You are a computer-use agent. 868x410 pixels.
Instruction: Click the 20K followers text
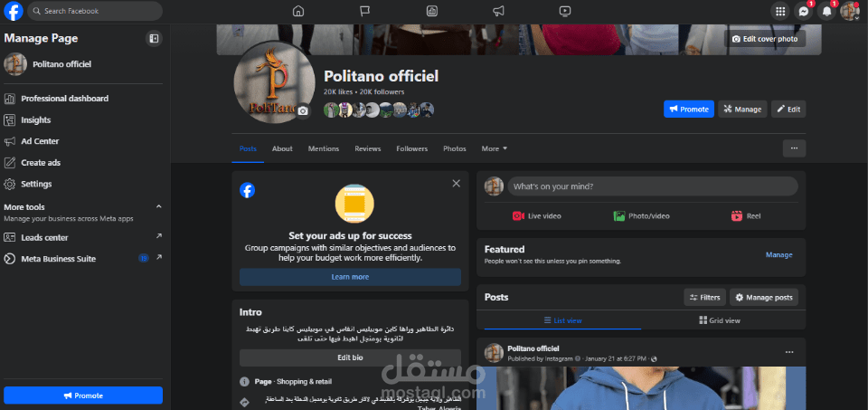pyautogui.click(x=382, y=92)
